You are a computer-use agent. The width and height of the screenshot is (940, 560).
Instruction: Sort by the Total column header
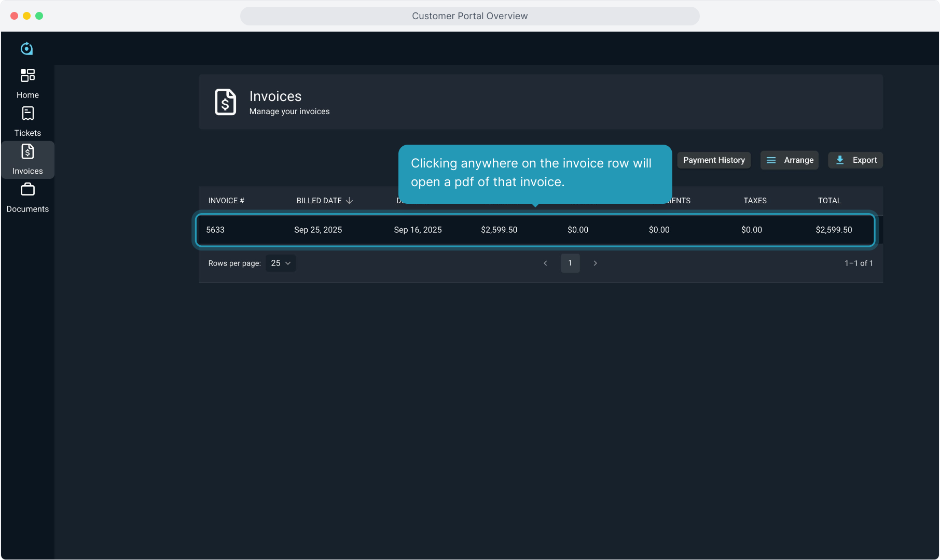(830, 201)
